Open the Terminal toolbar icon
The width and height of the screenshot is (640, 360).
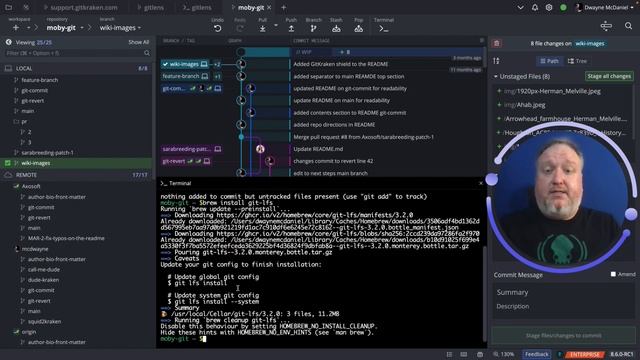click(x=383, y=29)
